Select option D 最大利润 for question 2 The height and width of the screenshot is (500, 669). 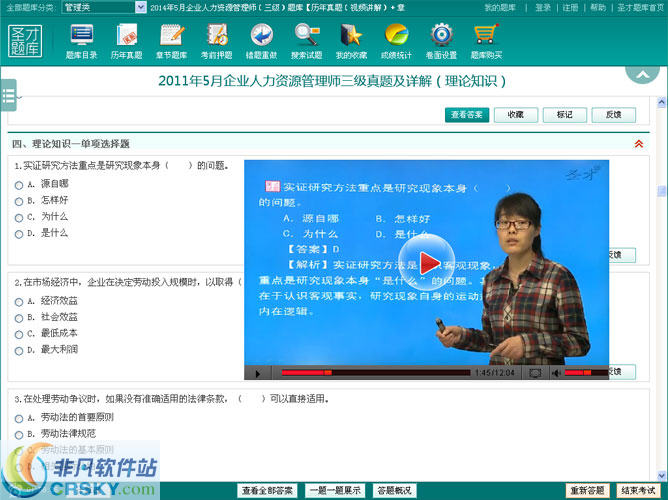(x=19, y=351)
